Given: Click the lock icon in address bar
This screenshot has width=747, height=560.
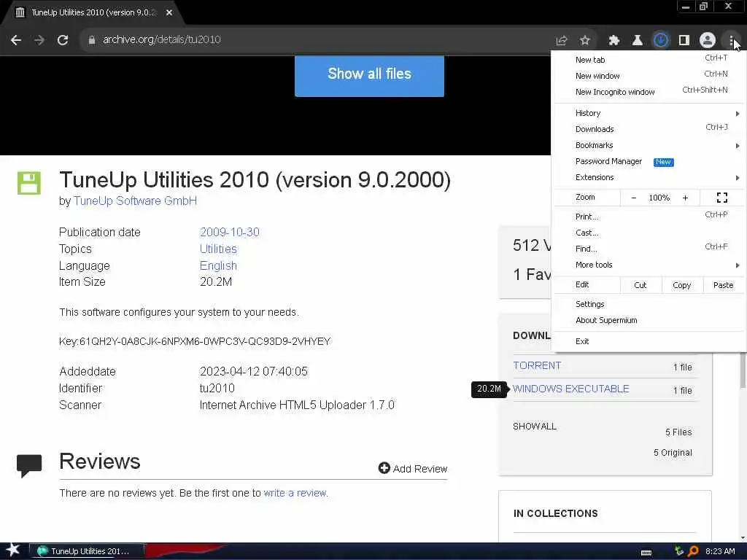Looking at the screenshot, I should 92,40.
